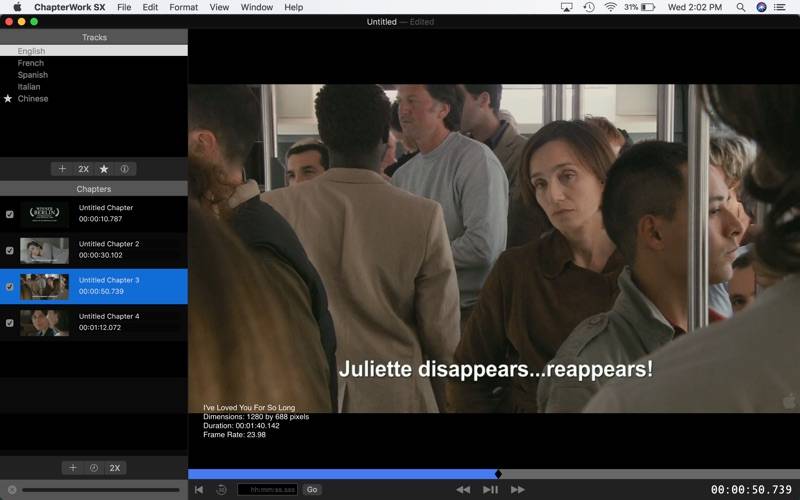Screen dimensions: 800x500
Task: Open track info with the circled i icon
Action: click(124, 169)
